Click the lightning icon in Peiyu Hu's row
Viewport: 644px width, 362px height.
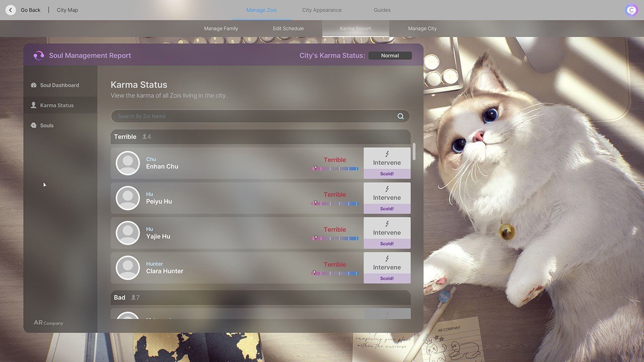pos(387,189)
